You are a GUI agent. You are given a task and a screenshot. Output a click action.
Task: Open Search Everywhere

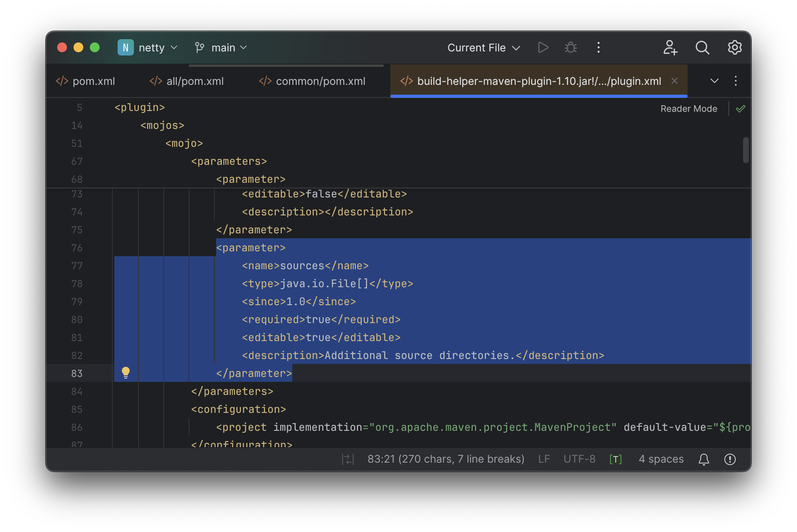tap(702, 47)
